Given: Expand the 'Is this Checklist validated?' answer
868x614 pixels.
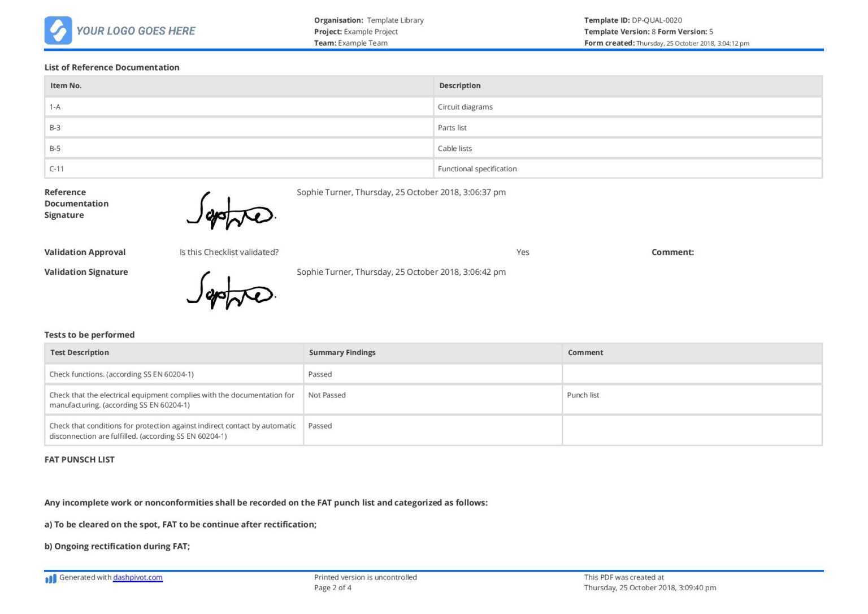Looking at the screenshot, I should (229, 252).
